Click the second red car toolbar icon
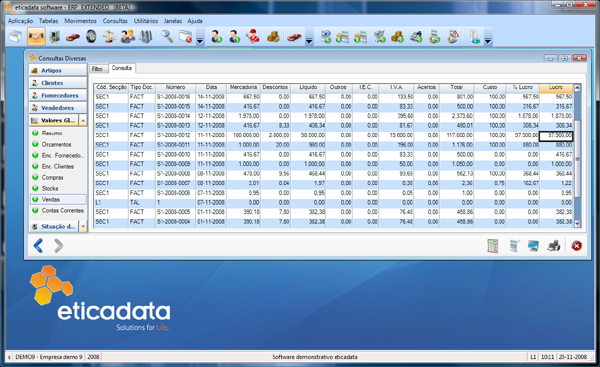600x367 pixels. (x=294, y=37)
